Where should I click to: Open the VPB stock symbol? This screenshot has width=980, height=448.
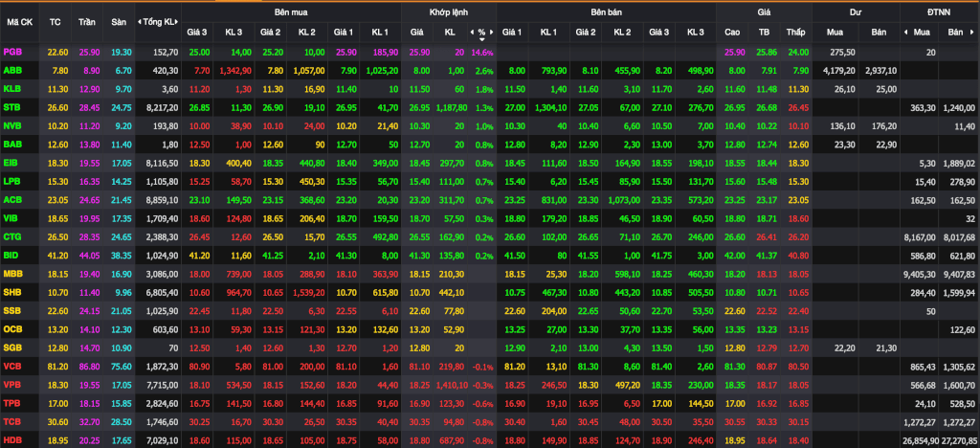click(x=13, y=383)
